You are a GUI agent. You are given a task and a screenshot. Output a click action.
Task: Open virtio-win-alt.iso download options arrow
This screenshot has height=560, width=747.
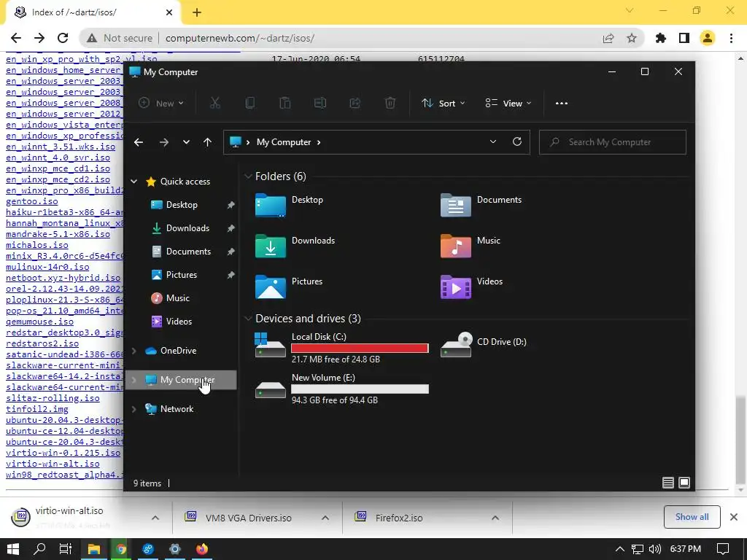(155, 518)
